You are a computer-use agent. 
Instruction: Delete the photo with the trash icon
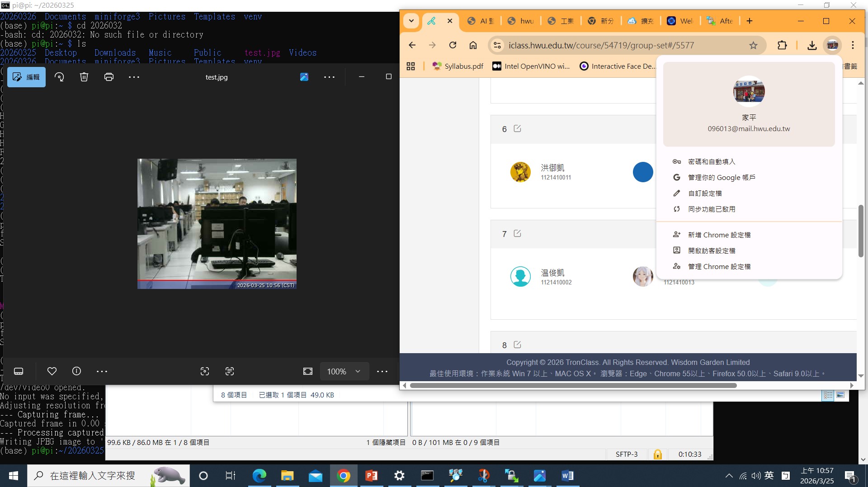pyautogui.click(x=84, y=77)
